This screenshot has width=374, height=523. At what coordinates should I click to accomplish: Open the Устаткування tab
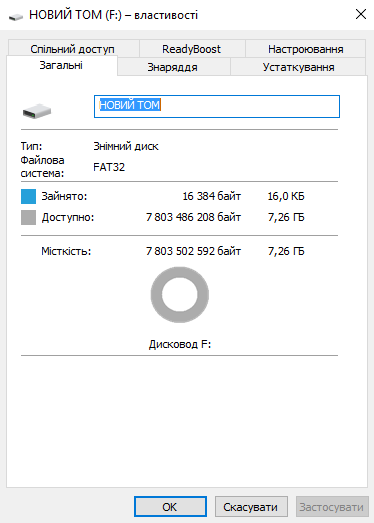(298, 67)
